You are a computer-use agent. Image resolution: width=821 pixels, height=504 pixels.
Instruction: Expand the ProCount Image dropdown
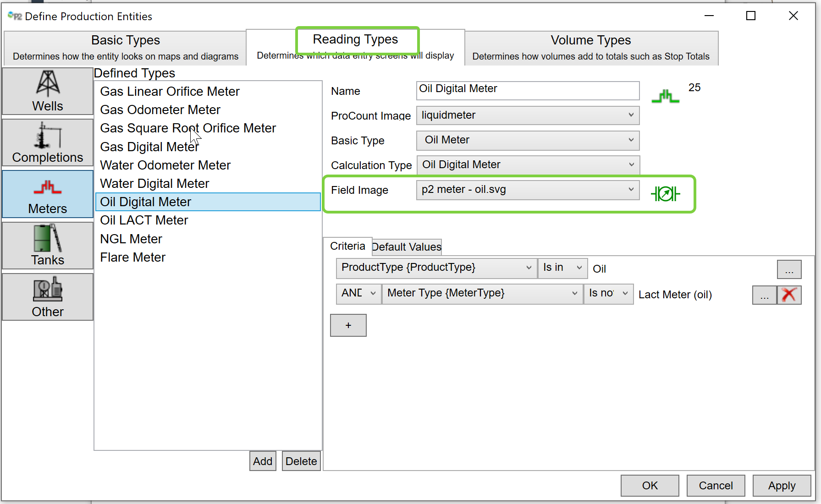coord(527,115)
